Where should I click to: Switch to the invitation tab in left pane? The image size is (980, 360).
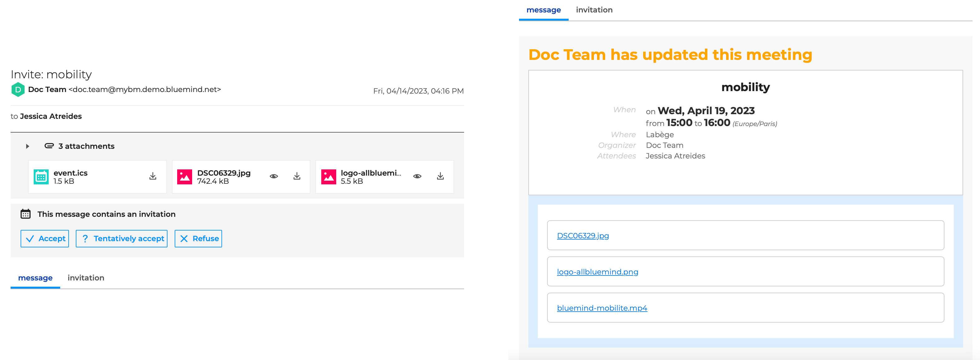point(85,278)
